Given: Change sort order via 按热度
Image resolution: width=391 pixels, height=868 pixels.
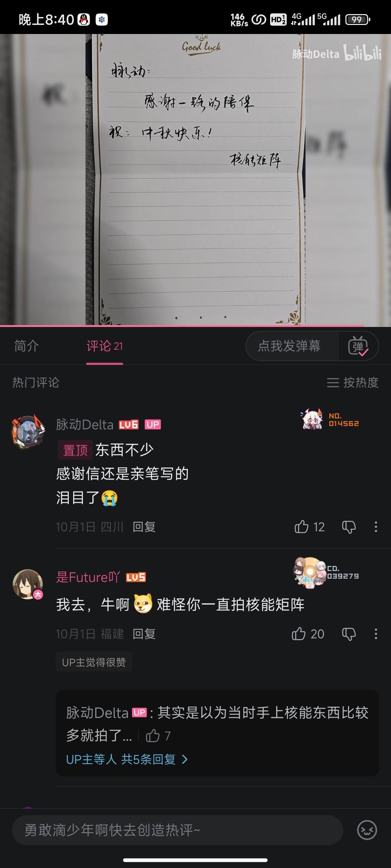Looking at the screenshot, I should click(x=352, y=382).
